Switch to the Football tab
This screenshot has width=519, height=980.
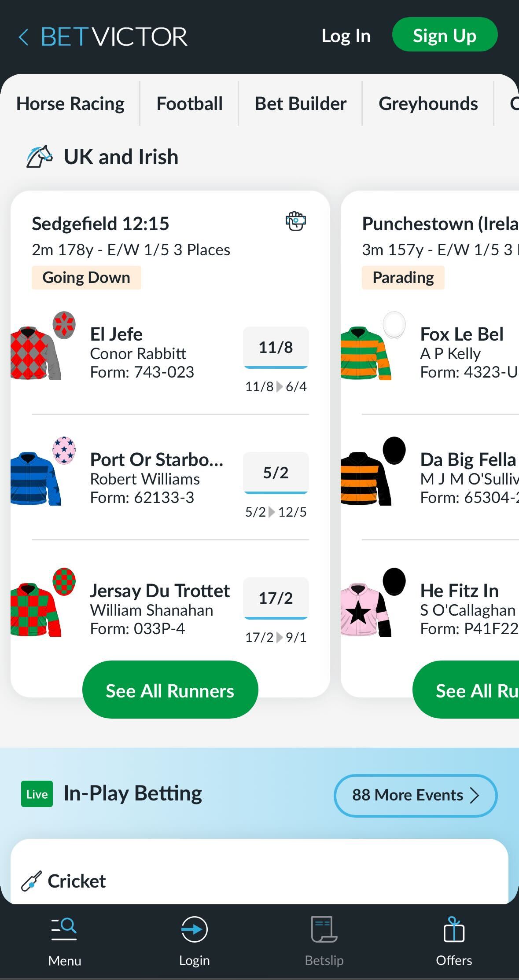[189, 104]
